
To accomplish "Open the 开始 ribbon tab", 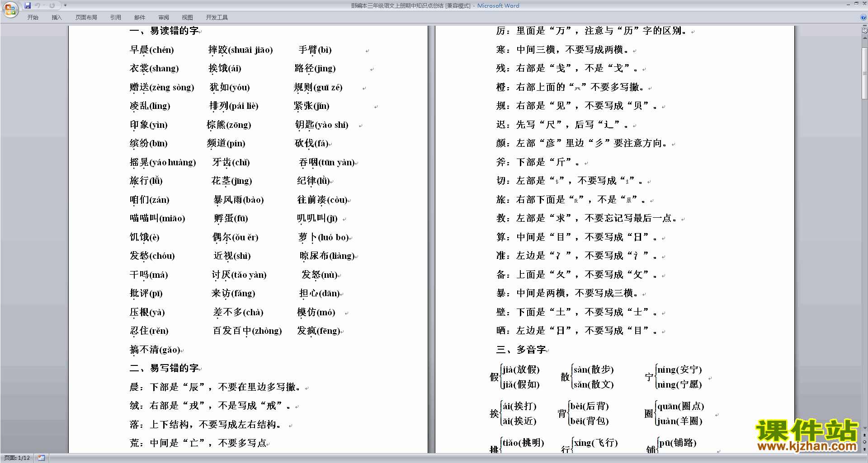I will [33, 17].
